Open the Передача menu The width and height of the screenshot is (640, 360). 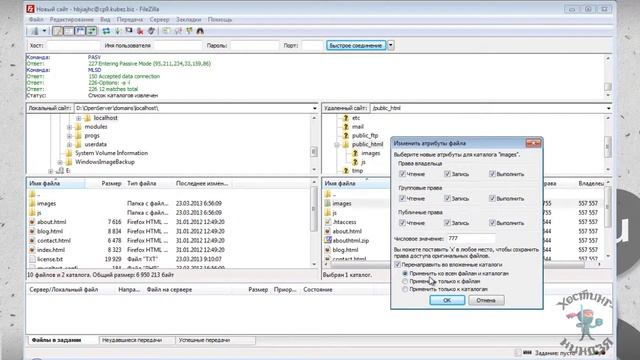point(130,20)
